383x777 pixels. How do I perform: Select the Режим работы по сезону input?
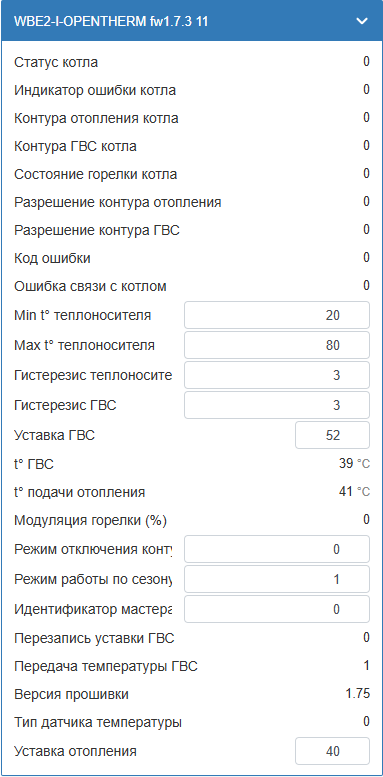[277, 579]
